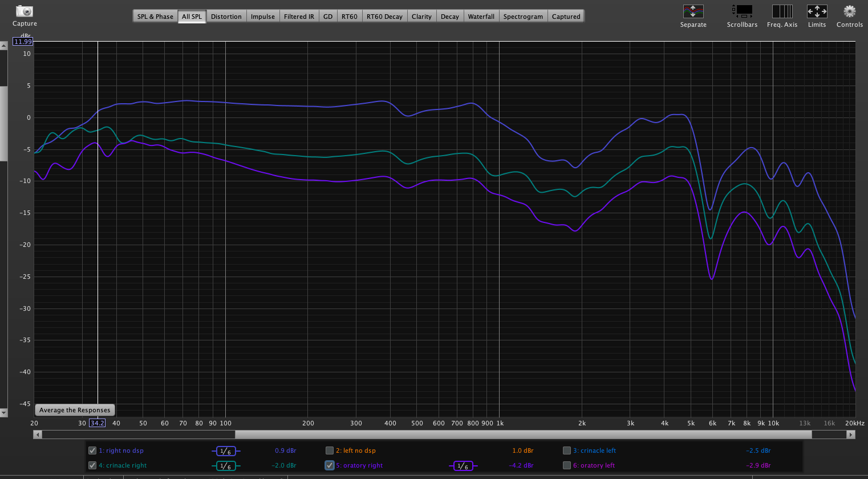868x479 pixels.
Task: Click the '1: right no dsp' trace label
Action: 121,450
